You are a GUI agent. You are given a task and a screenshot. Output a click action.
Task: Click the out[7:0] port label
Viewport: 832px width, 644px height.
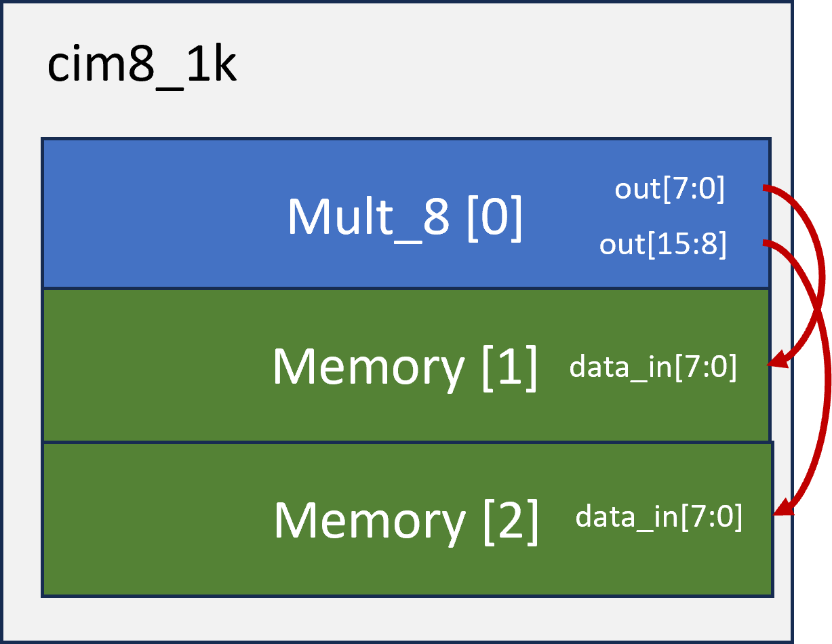[669, 190]
